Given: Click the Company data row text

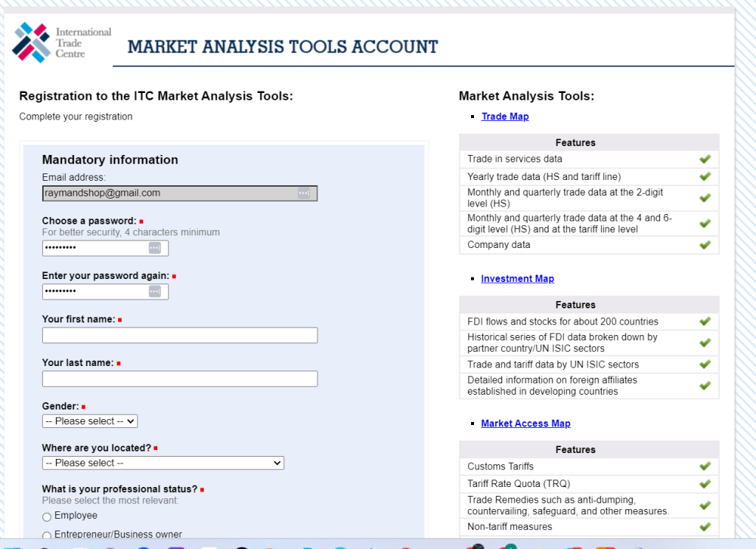Looking at the screenshot, I should click(498, 245).
